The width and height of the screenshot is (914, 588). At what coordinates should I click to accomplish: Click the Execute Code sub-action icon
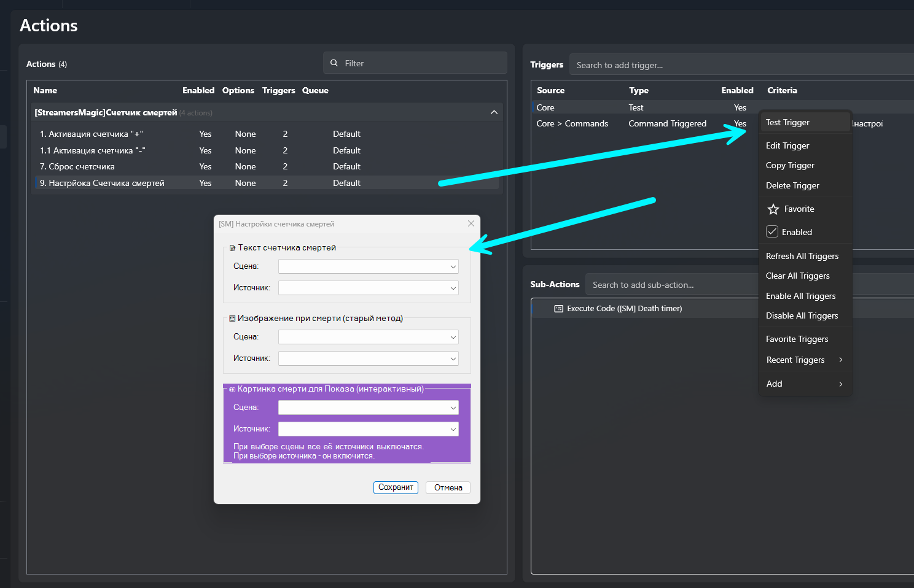pyautogui.click(x=558, y=309)
